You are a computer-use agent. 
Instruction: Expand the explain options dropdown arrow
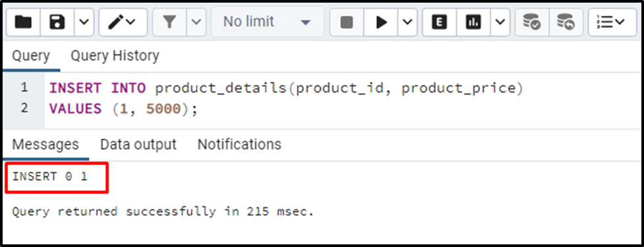pos(500,22)
